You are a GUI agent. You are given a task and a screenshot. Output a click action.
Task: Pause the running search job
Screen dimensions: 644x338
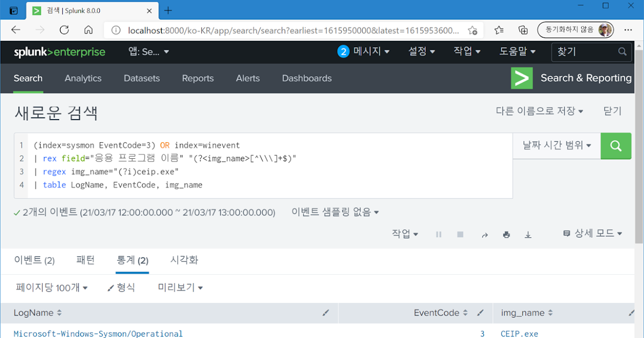pyautogui.click(x=438, y=234)
